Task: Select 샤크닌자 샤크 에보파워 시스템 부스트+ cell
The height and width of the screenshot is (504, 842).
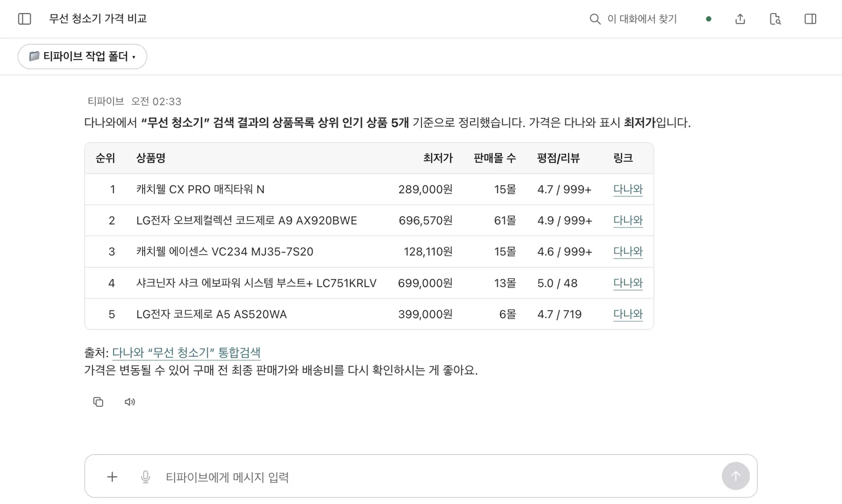Action: click(256, 283)
